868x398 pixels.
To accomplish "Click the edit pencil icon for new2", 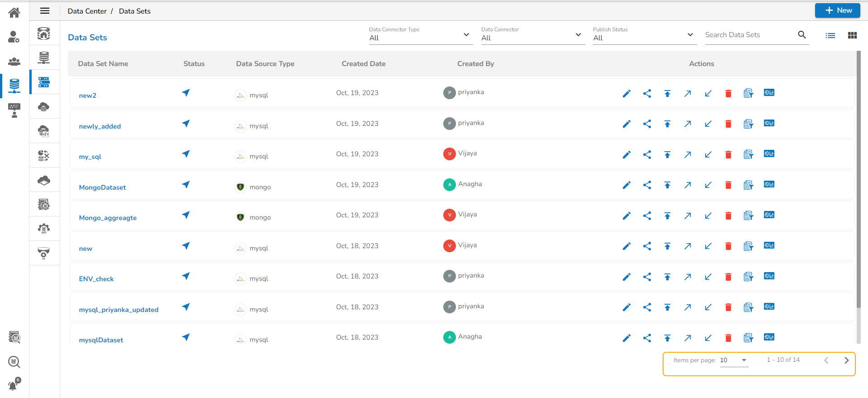I will [x=626, y=93].
